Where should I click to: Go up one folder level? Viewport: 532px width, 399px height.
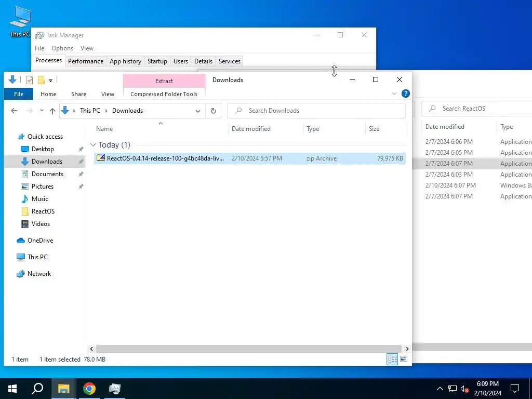click(x=52, y=111)
